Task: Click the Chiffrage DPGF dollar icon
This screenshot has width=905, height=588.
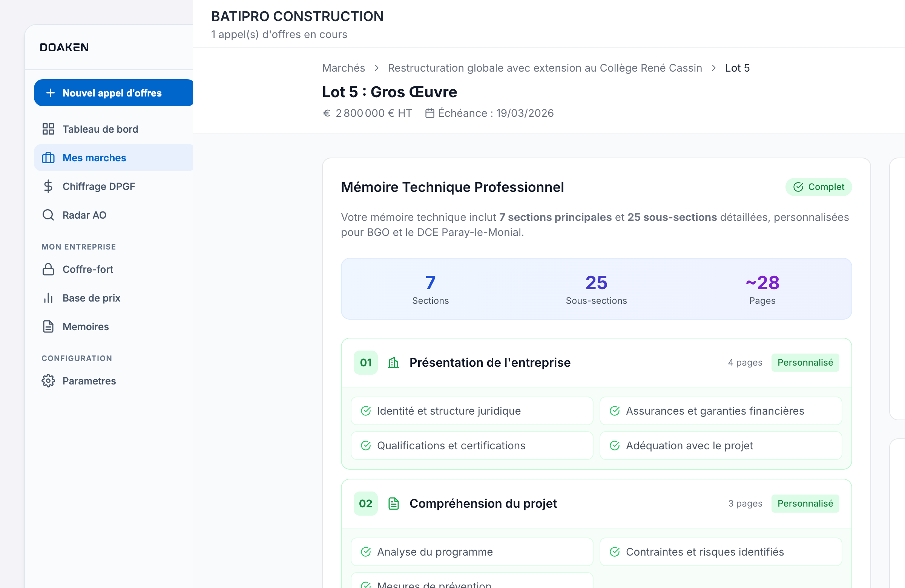Action: pyautogui.click(x=48, y=186)
